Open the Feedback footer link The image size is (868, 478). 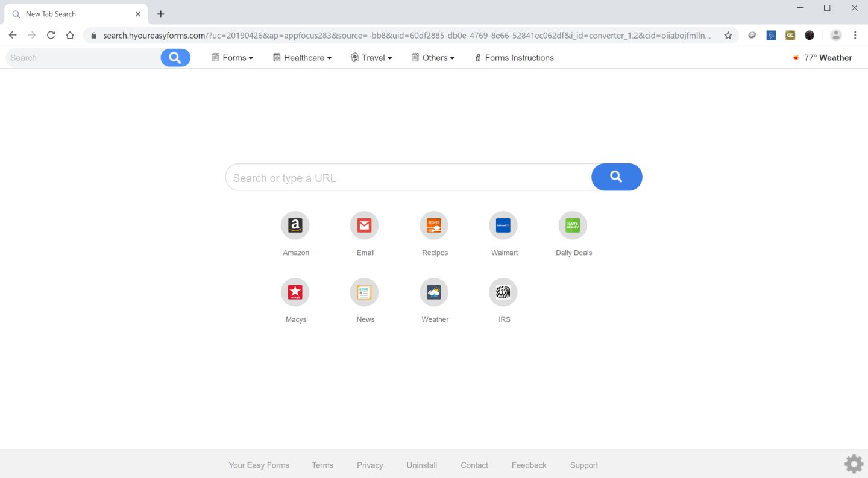[x=529, y=465]
